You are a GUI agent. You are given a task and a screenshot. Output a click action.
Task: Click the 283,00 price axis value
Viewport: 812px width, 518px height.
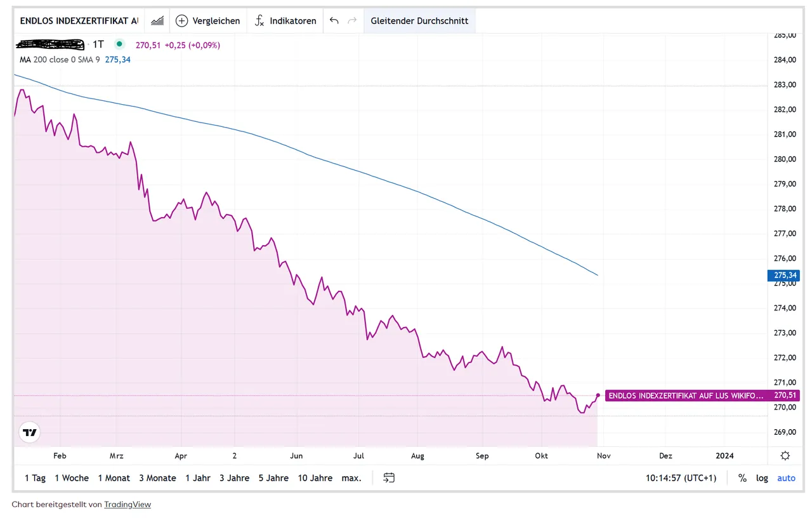point(785,84)
